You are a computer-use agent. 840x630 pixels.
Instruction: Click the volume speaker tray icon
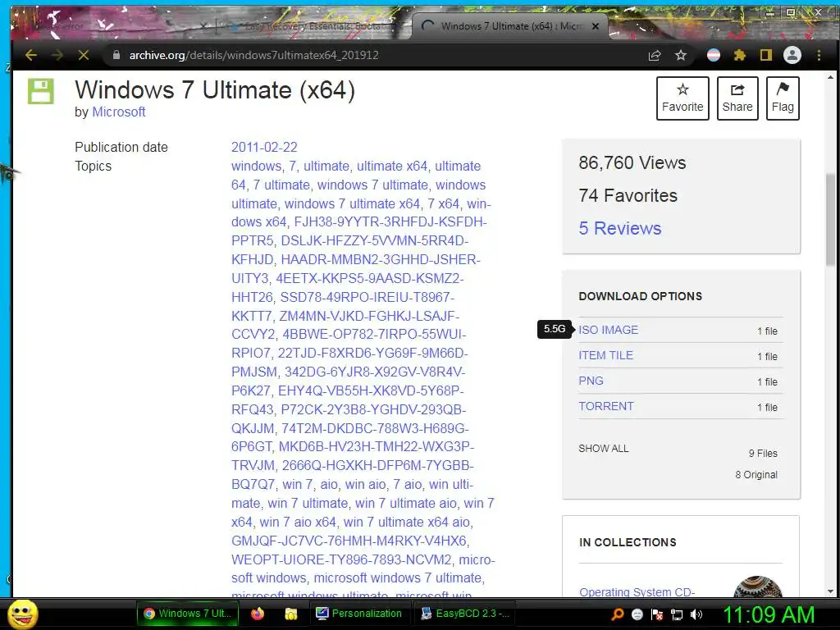point(696,614)
